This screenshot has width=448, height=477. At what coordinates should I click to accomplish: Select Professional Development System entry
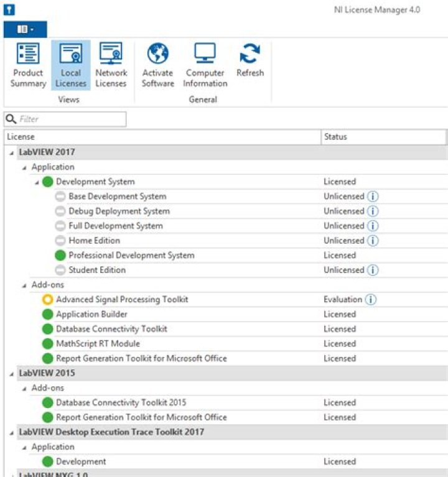tap(131, 255)
